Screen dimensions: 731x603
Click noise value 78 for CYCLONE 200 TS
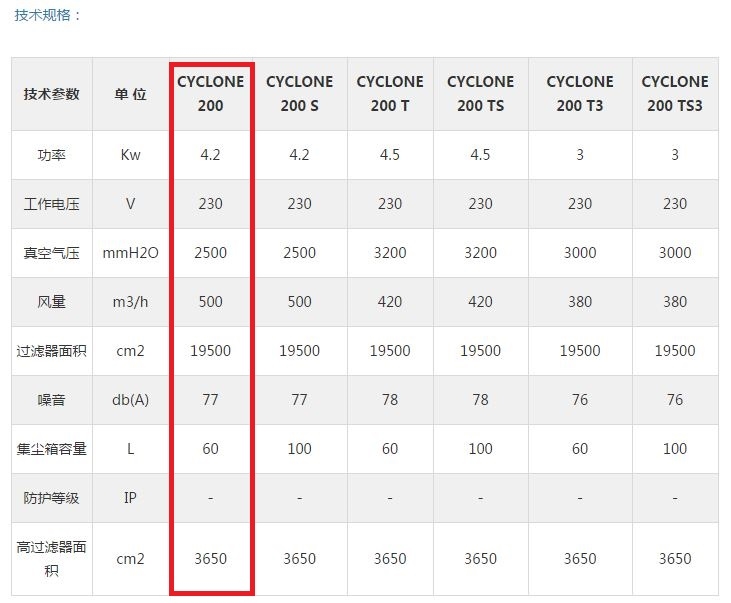(481, 400)
